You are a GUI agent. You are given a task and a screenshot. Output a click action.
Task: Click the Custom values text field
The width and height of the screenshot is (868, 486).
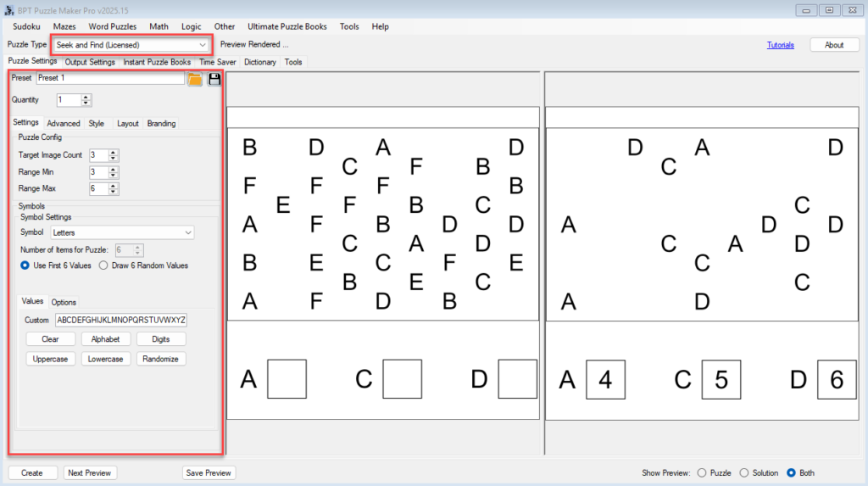point(121,320)
